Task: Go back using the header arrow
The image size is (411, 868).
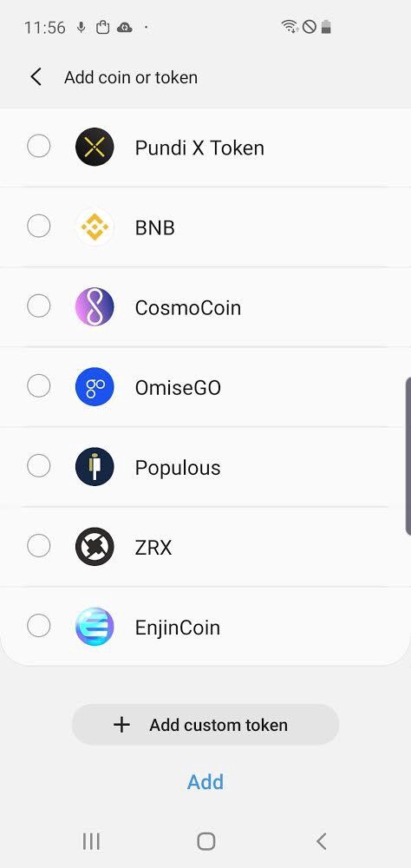Action: tap(36, 77)
